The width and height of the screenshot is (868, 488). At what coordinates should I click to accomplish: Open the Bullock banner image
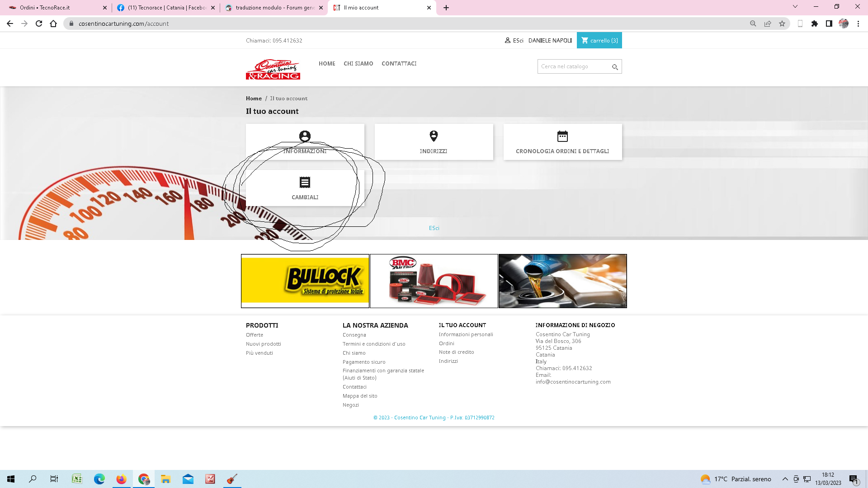coord(305,281)
